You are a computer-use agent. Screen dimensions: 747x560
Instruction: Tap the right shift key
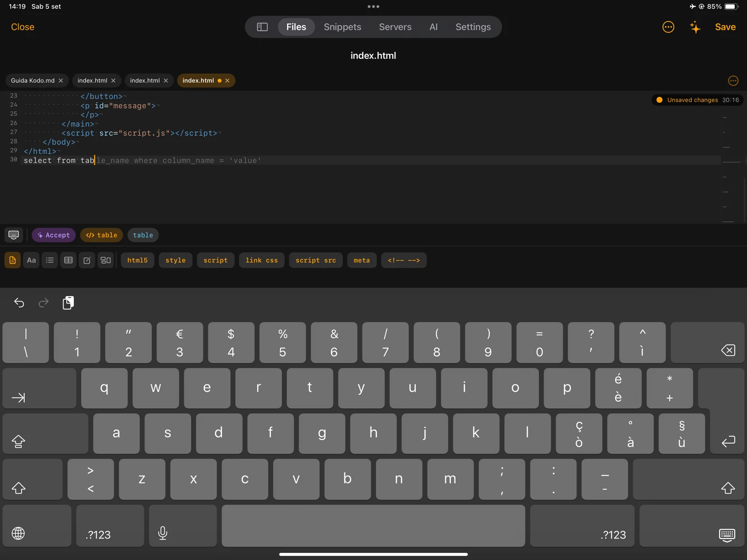pyautogui.click(x=689, y=479)
